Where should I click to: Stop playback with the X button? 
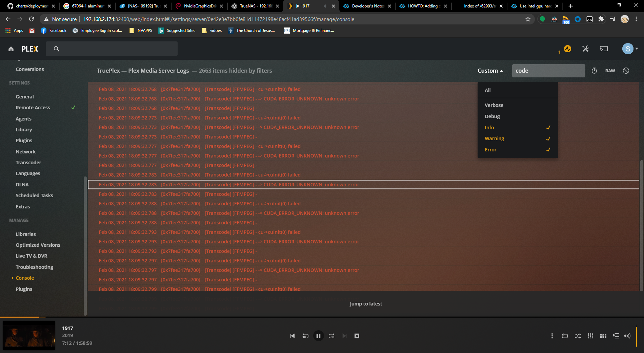coord(357,336)
